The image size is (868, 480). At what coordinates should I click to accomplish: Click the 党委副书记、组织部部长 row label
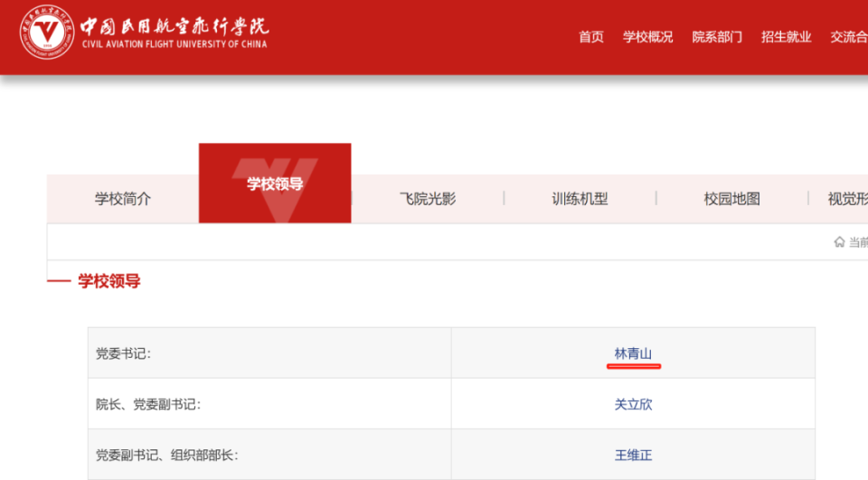tap(166, 455)
